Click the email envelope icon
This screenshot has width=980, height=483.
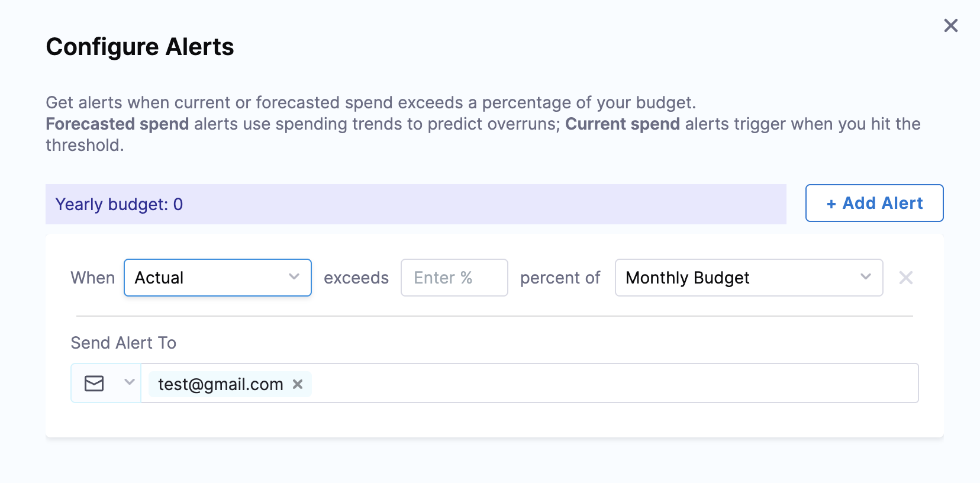[x=94, y=384]
